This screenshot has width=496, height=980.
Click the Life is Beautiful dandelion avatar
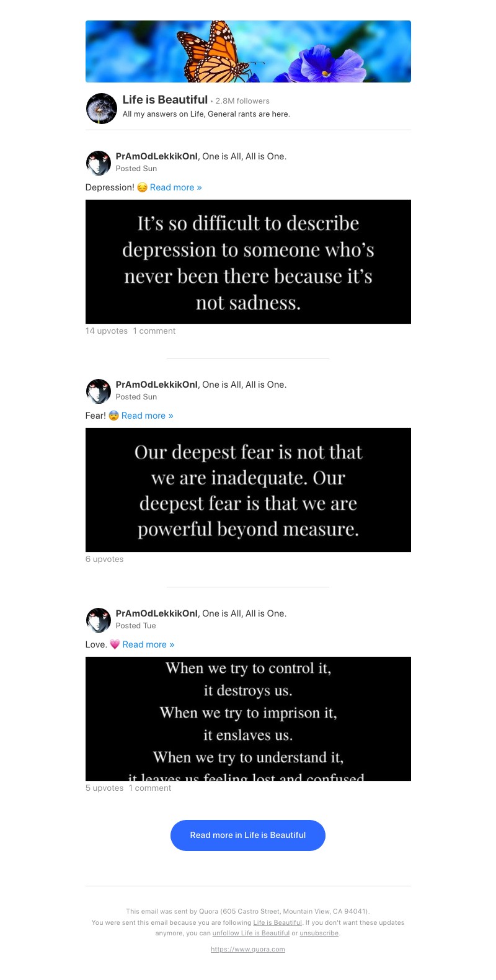click(102, 109)
